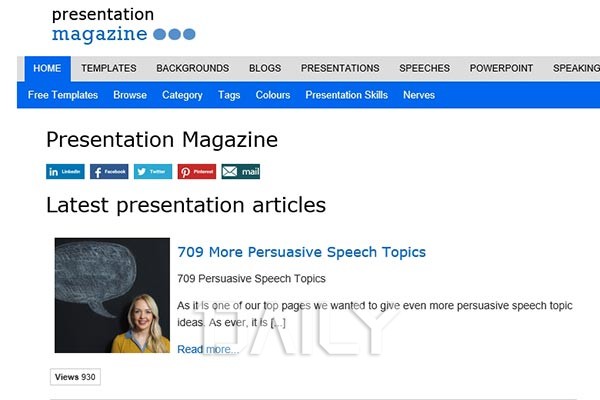This screenshot has height=400, width=600.
Task: Select Colours in the blue bar
Action: coord(273,95)
